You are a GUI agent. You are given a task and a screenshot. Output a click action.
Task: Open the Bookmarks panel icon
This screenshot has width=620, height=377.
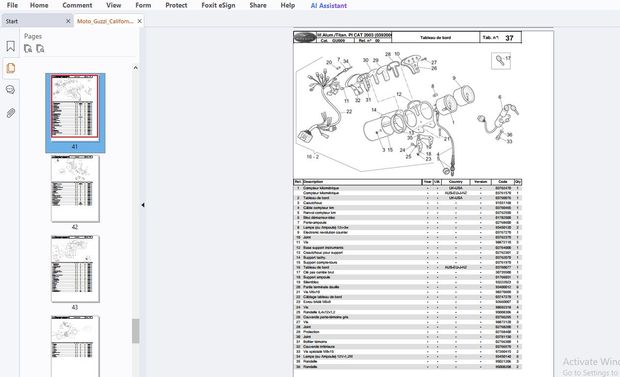pos(11,46)
